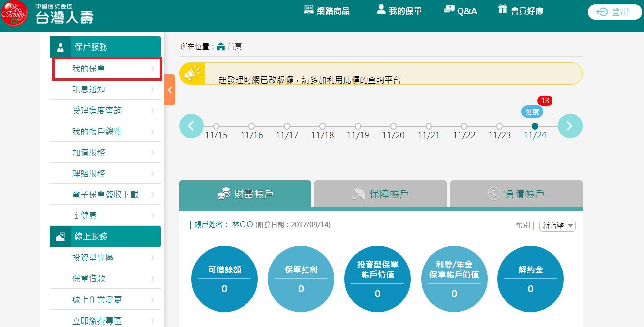The height and width of the screenshot is (327, 644).
Task: Expand 理賠服務 sidebar item
Action: coord(107,174)
